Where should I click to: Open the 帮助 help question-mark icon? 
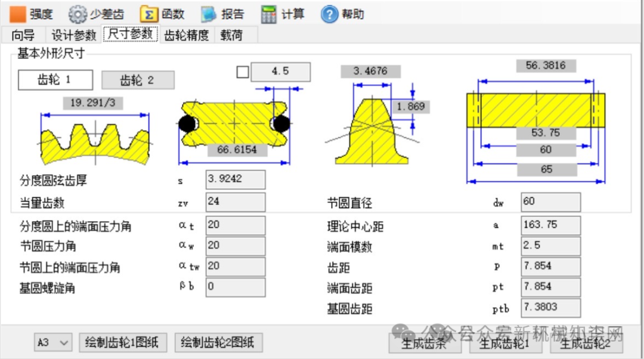pos(329,14)
